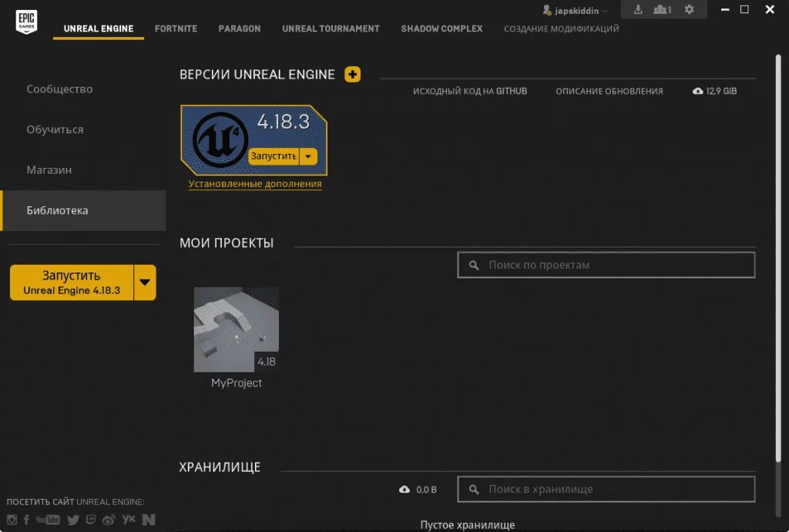Open Исходный код на GitHub link
Image resolution: width=789 pixels, height=532 pixels.
tap(470, 91)
